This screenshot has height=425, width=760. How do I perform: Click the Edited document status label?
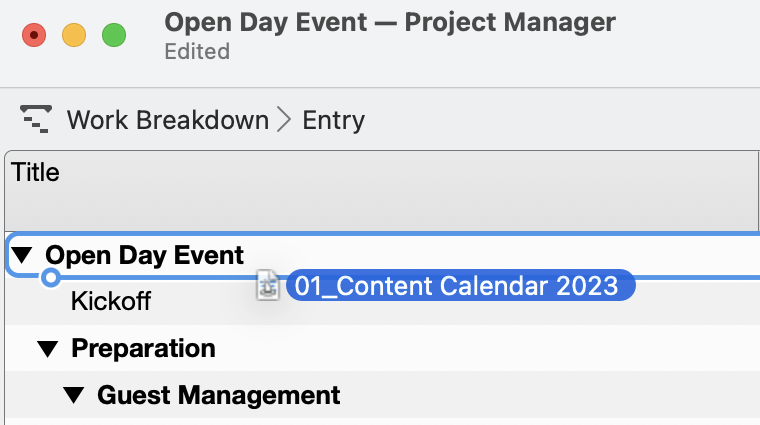(x=197, y=51)
